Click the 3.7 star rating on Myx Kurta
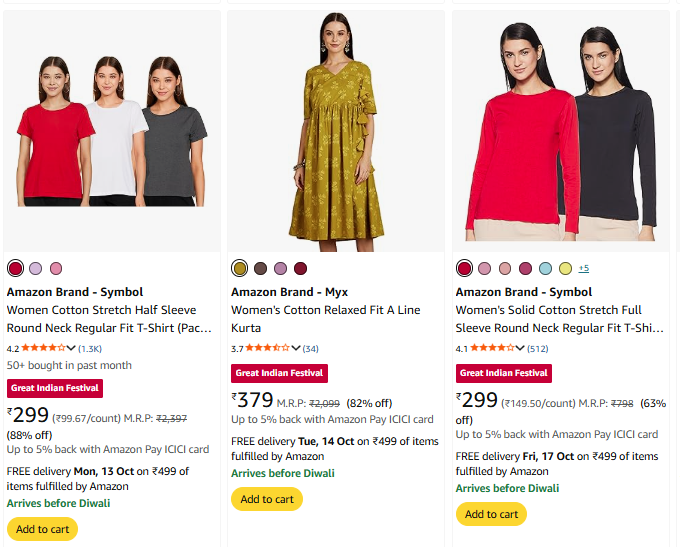Viewport: 680px width, 547px height. click(x=267, y=348)
